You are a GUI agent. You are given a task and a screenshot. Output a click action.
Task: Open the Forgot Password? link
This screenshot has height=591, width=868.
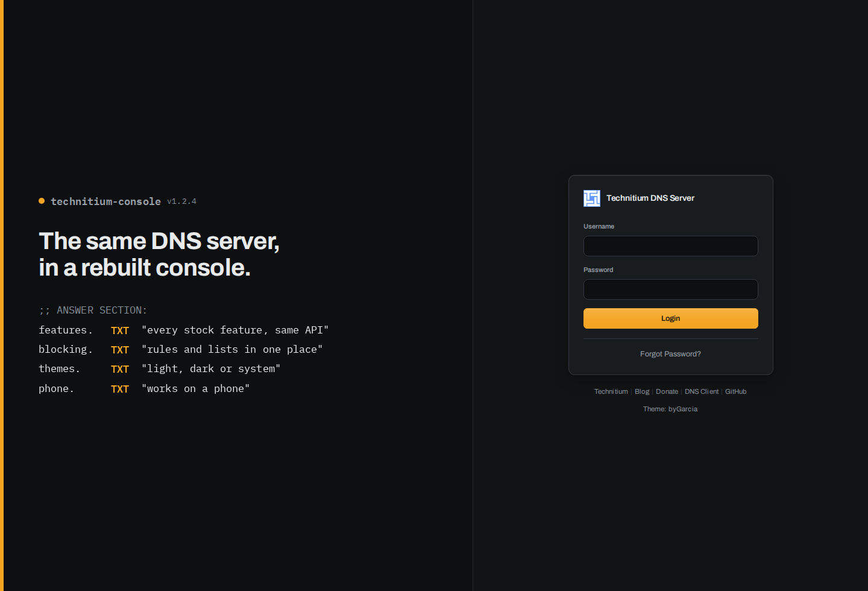click(670, 354)
